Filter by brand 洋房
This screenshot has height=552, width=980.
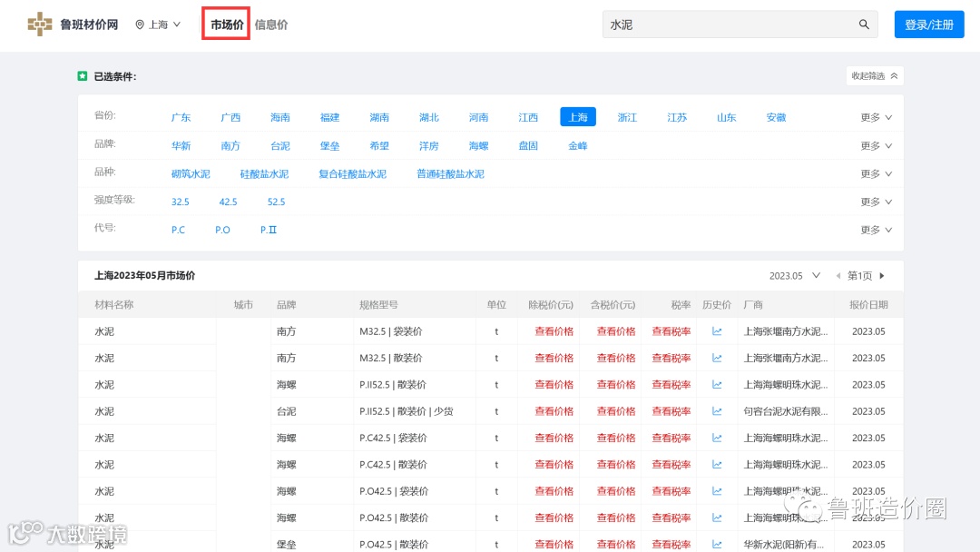[428, 145]
